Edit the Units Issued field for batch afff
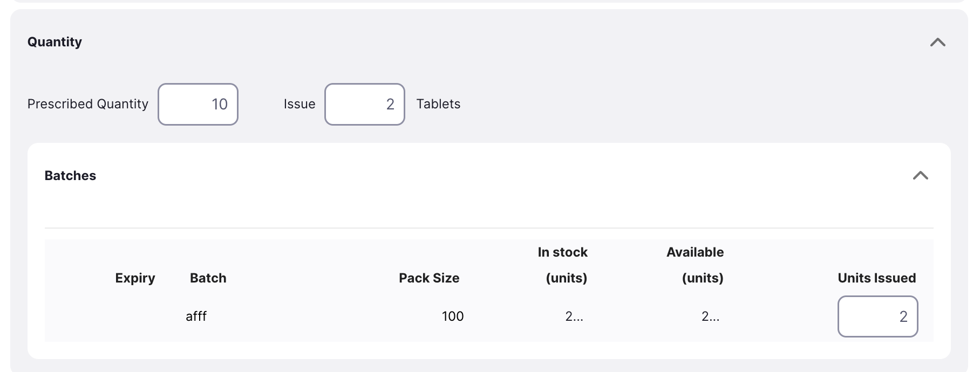980x372 pixels. (877, 316)
